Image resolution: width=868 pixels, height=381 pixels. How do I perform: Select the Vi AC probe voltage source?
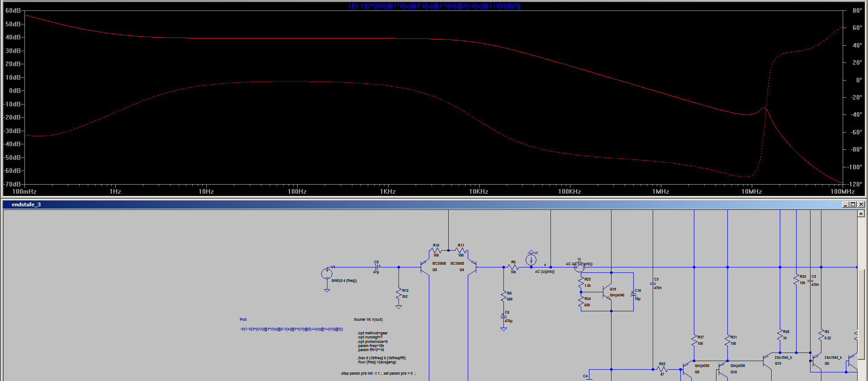579,267
